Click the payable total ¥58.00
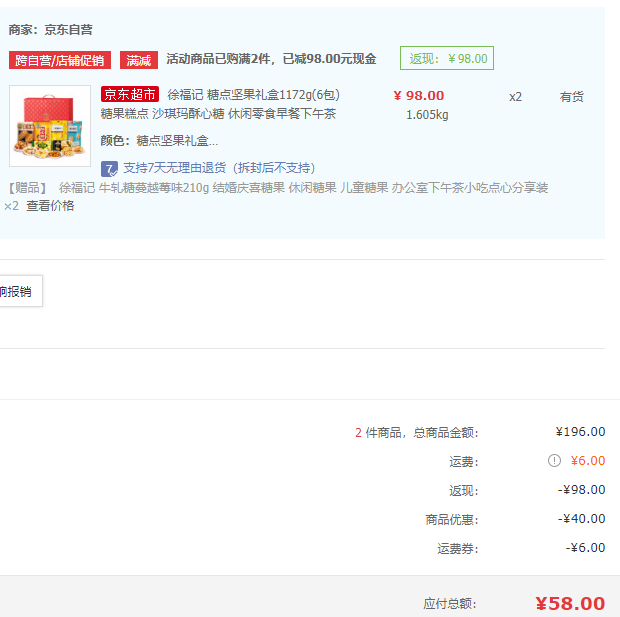Image resolution: width=620 pixels, height=617 pixels. 570,604
